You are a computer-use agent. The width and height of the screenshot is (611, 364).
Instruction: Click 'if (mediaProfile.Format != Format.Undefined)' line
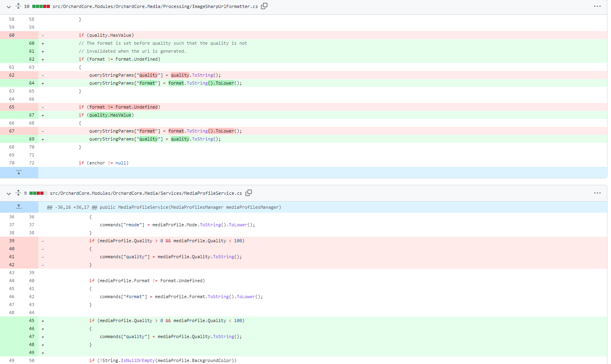[x=147, y=281]
